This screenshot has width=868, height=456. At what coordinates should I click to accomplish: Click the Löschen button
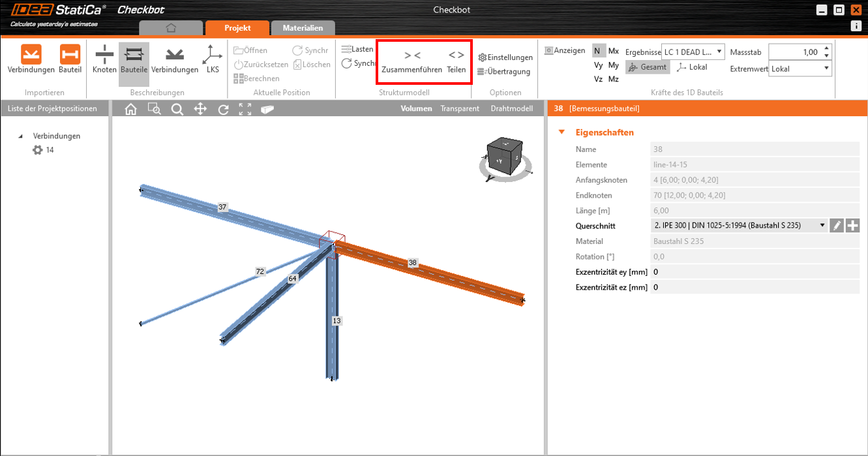pos(312,65)
